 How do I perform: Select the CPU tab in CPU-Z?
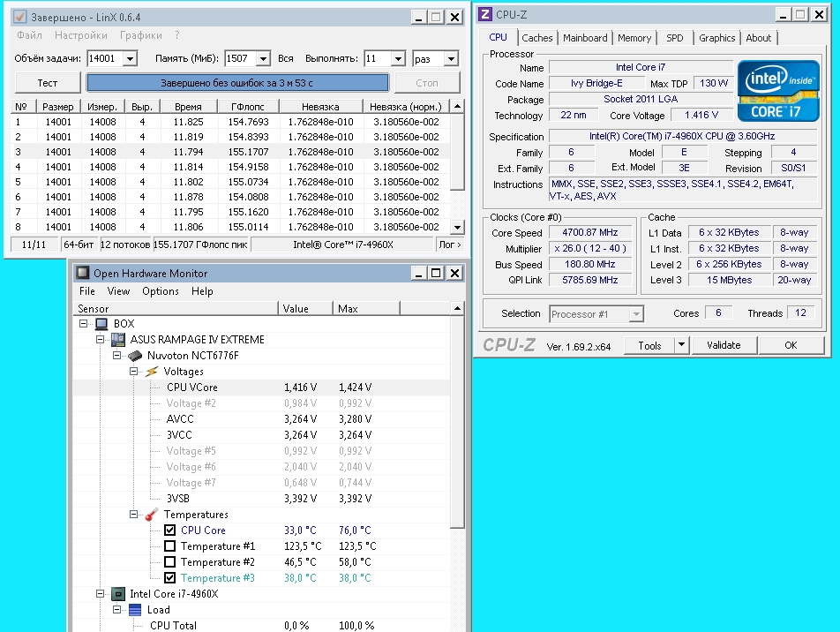(x=499, y=37)
